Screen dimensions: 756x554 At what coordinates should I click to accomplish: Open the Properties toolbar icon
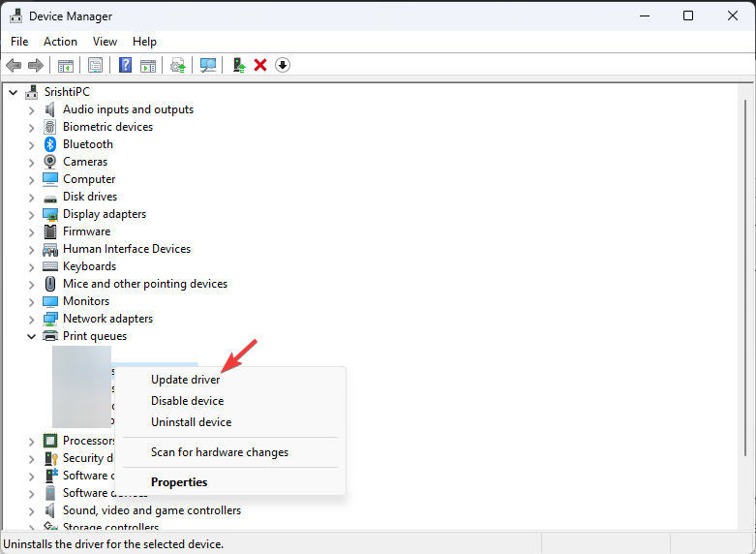[x=96, y=65]
